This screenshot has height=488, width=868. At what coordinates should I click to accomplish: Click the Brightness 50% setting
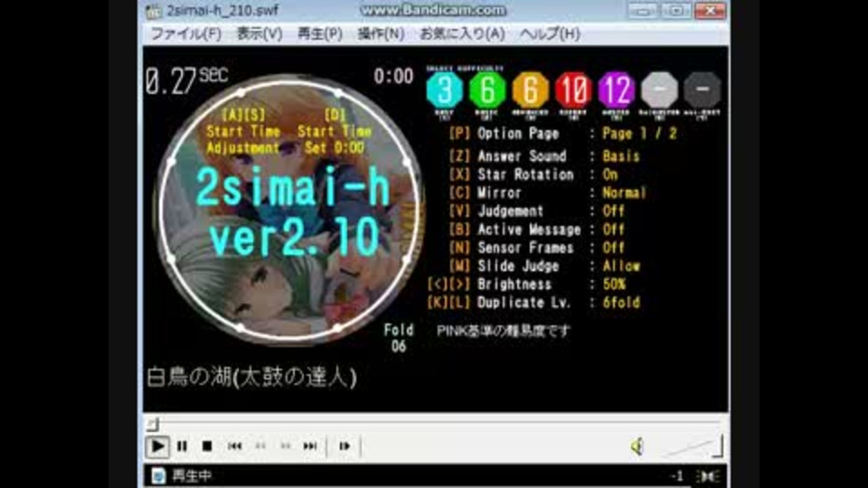(x=526, y=284)
